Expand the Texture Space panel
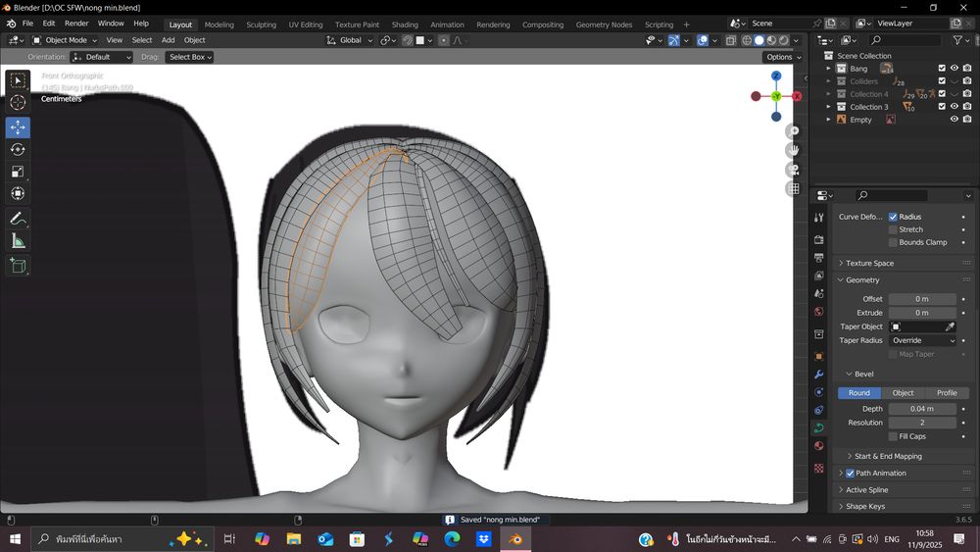This screenshot has height=552, width=980. (x=869, y=263)
